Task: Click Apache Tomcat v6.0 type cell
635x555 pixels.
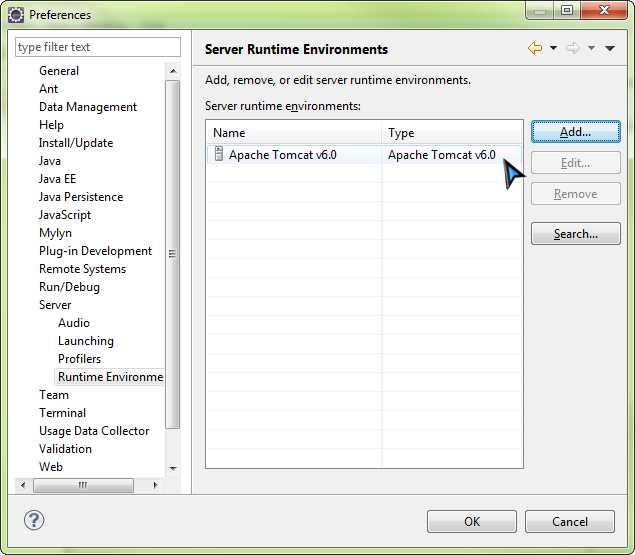Action: (x=441, y=155)
